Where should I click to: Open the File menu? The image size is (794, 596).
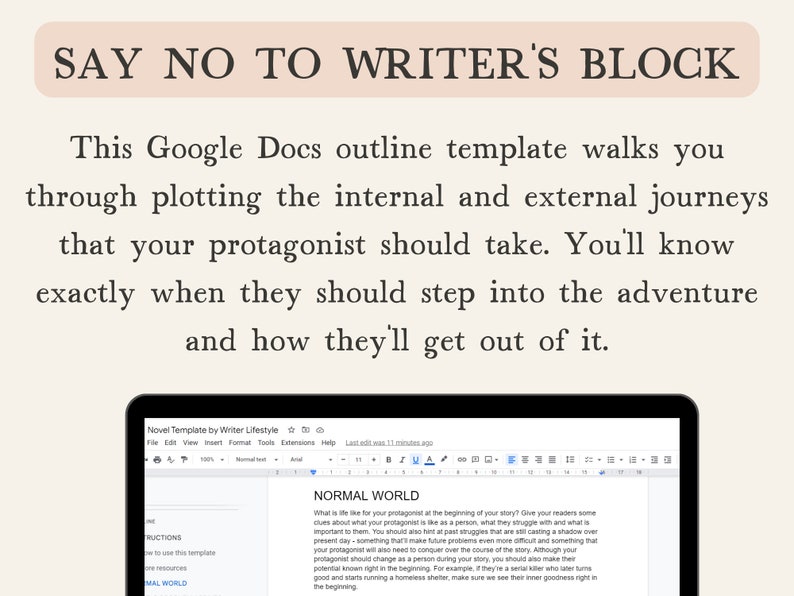point(152,443)
